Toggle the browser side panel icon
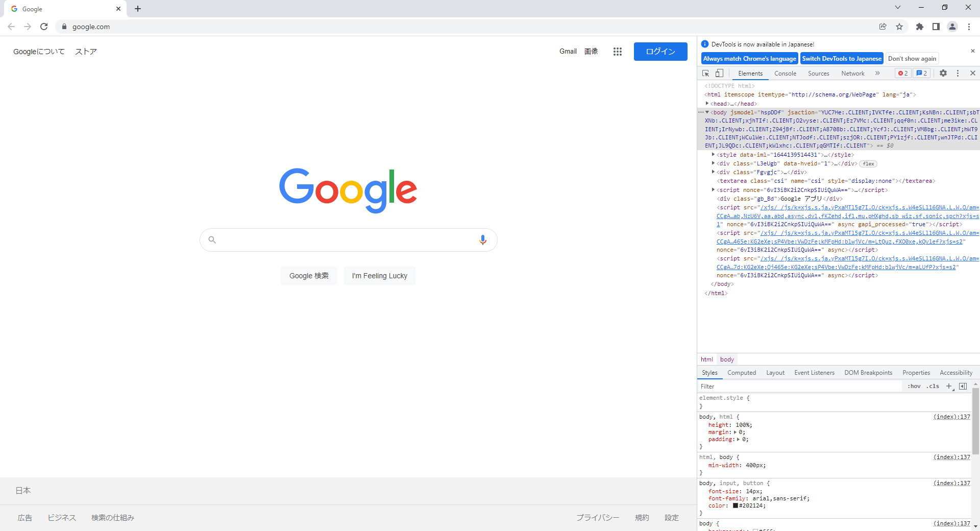Image resolution: width=980 pixels, height=531 pixels. [x=936, y=27]
